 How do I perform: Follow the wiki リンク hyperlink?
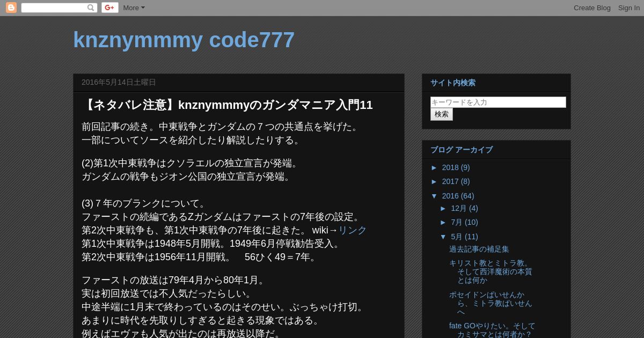[x=352, y=230]
